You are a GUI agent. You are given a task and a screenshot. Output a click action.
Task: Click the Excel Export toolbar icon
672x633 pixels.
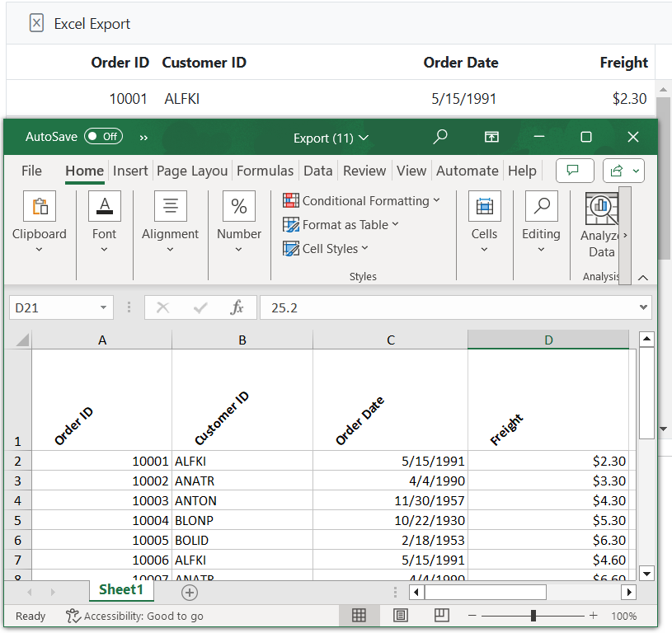[x=36, y=24]
